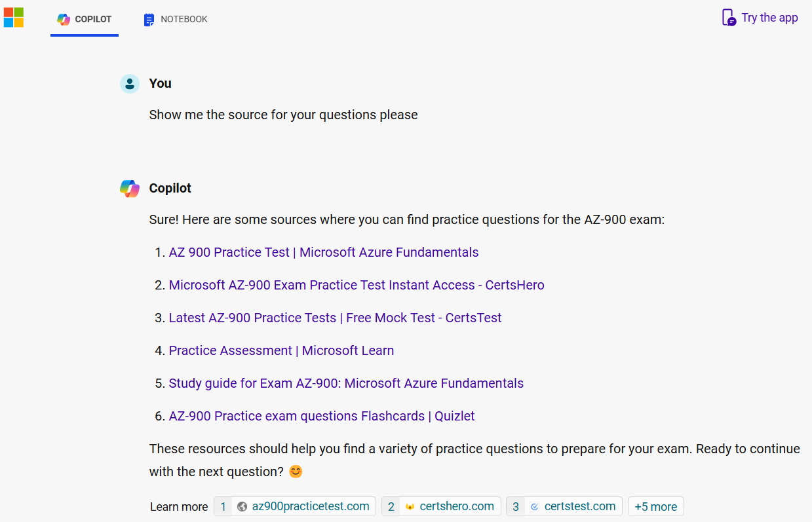Click the certstest.com favicon icon

pos(534,506)
